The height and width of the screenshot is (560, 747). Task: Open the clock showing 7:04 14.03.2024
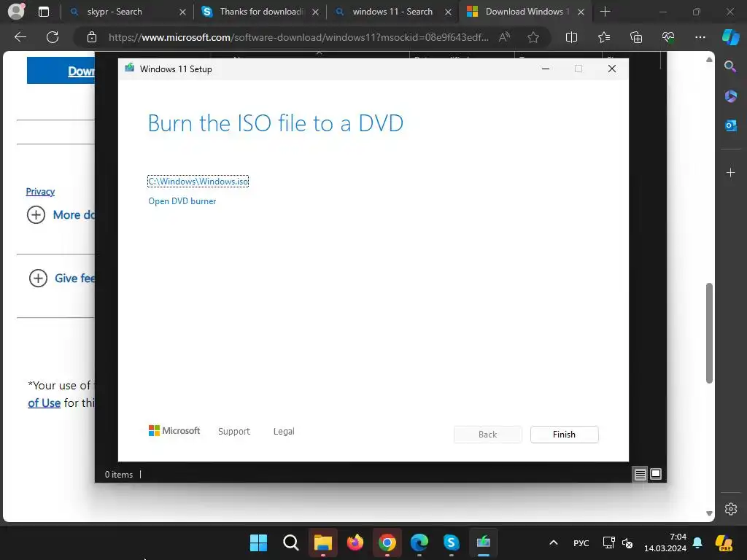[665, 542]
